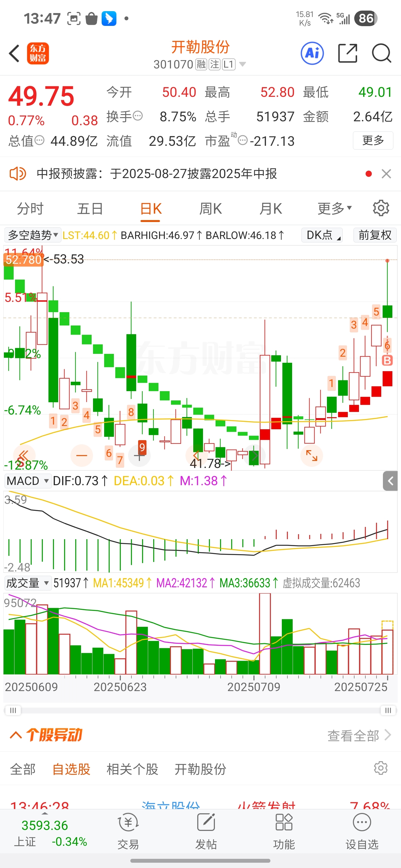The image size is (401, 868).
Task: Open the 交易 trade icon
Action: [128, 831]
